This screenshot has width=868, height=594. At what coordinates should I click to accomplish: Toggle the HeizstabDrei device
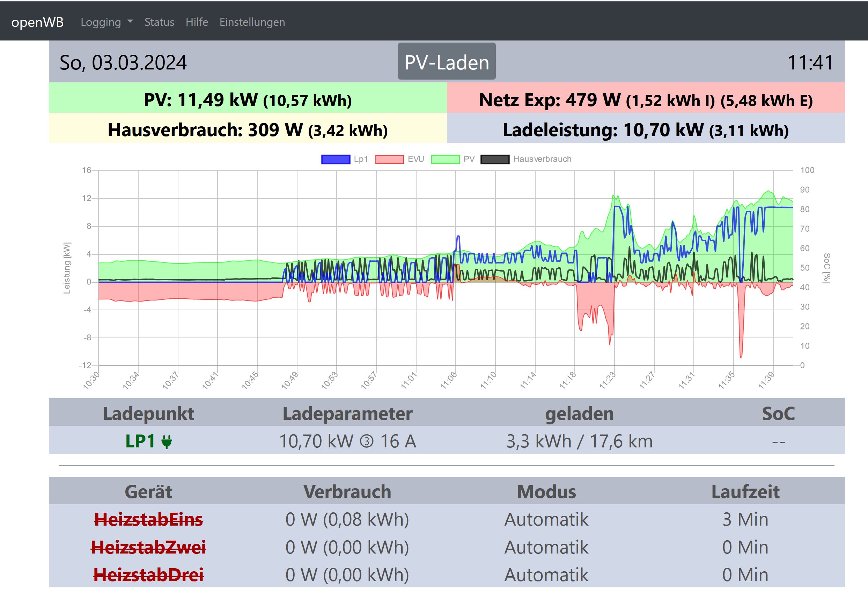[148, 575]
